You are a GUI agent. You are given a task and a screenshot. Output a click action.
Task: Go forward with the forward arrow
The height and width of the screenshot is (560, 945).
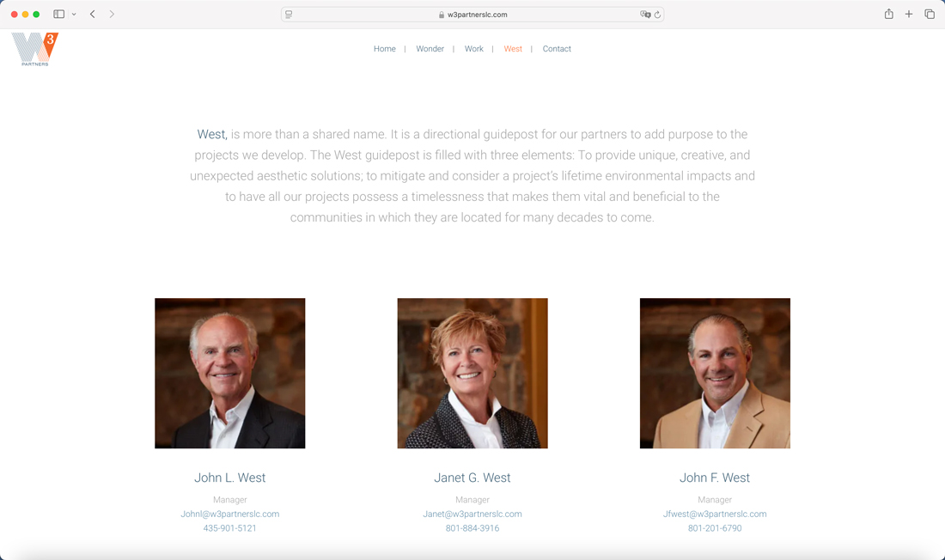(112, 14)
